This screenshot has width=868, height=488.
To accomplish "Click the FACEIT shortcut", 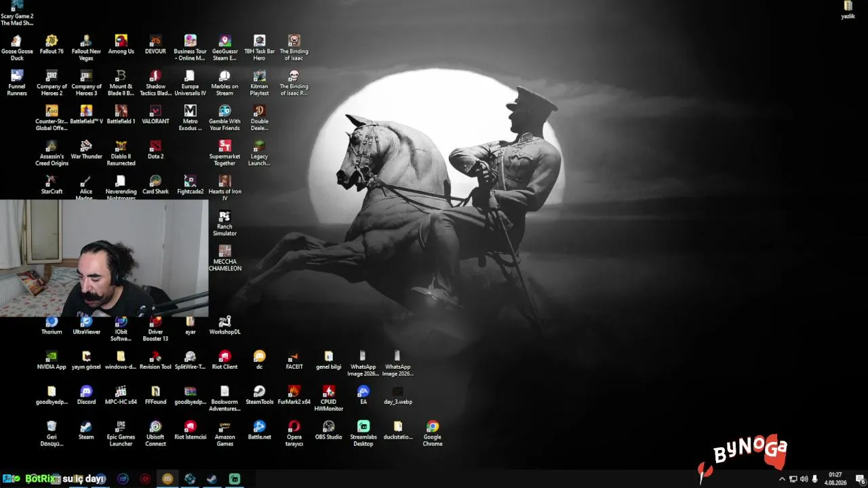I will (x=294, y=361).
